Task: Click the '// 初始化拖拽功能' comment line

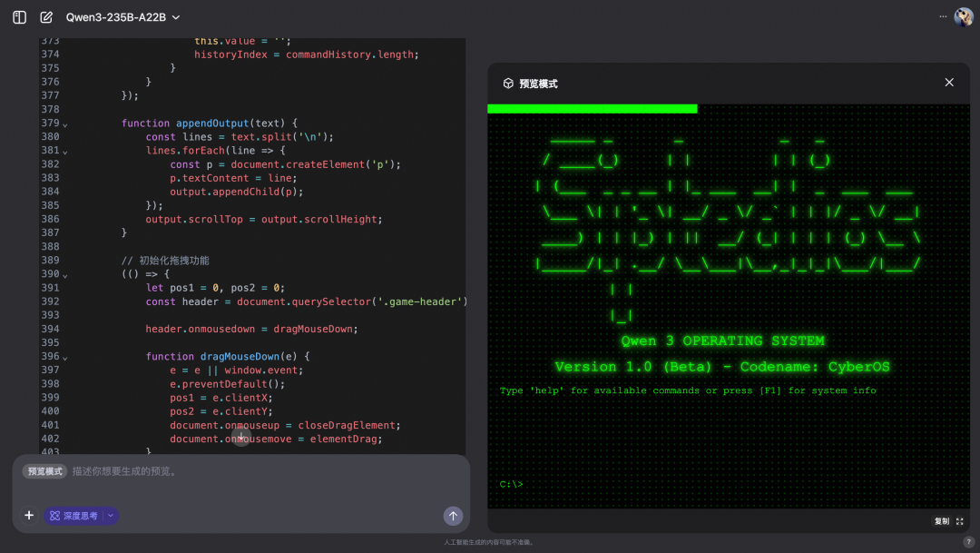Action: tap(165, 261)
